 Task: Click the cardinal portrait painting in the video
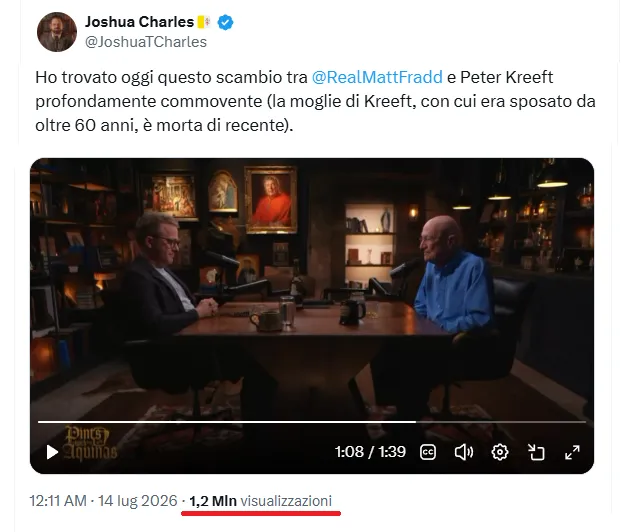(271, 200)
